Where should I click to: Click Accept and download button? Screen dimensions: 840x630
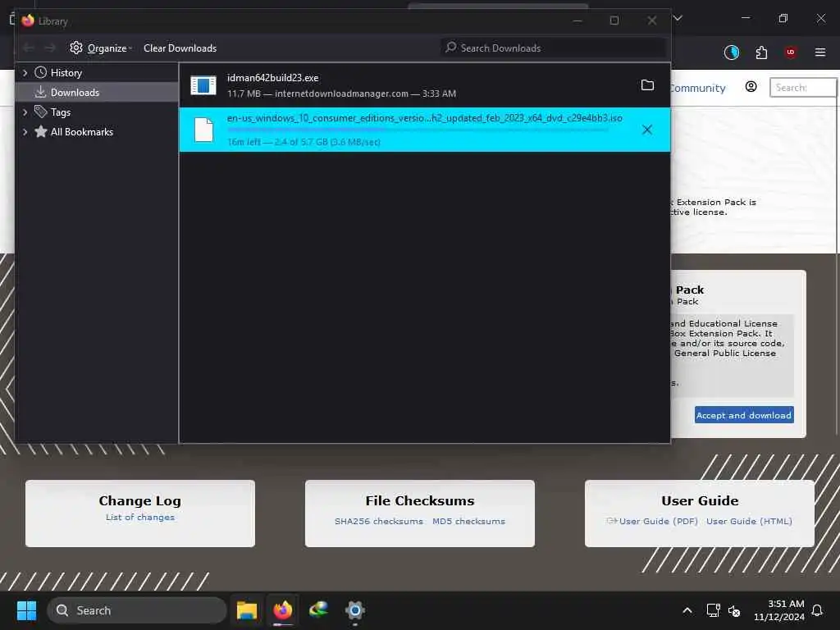(x=744, y=415)
